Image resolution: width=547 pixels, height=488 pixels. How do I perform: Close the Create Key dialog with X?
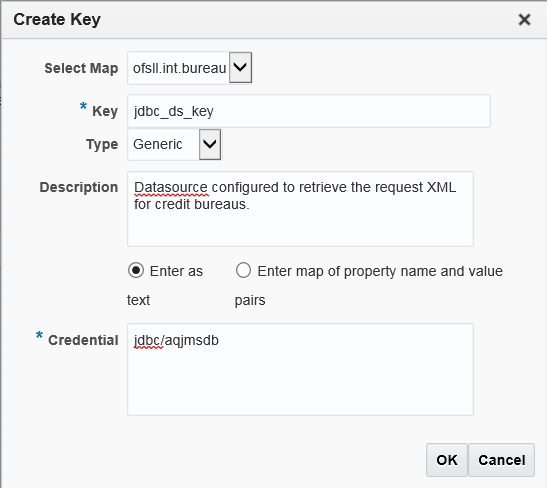pyautogui.click(x=524, y=20)
